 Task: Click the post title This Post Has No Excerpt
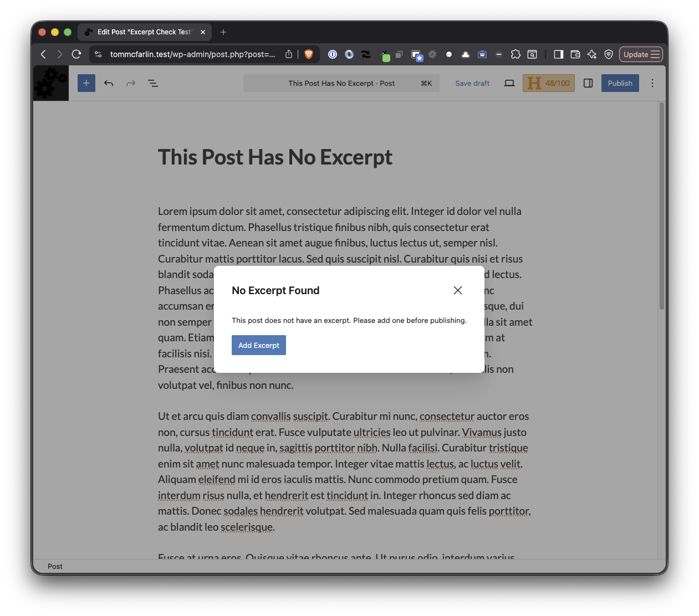pos(275,157)
